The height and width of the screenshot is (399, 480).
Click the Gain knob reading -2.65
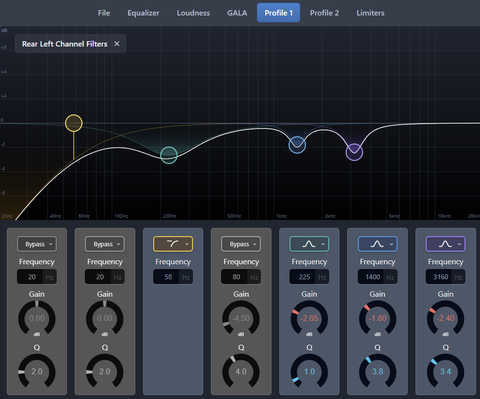309,318
